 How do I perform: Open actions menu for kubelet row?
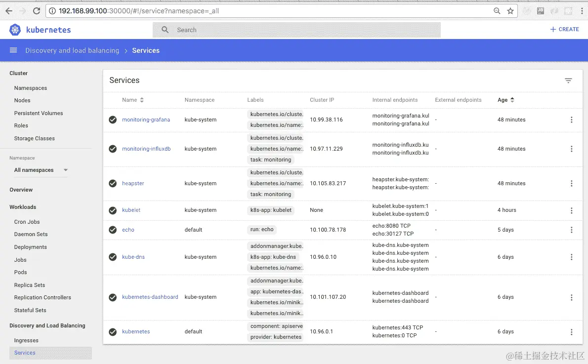coord(571,210)
